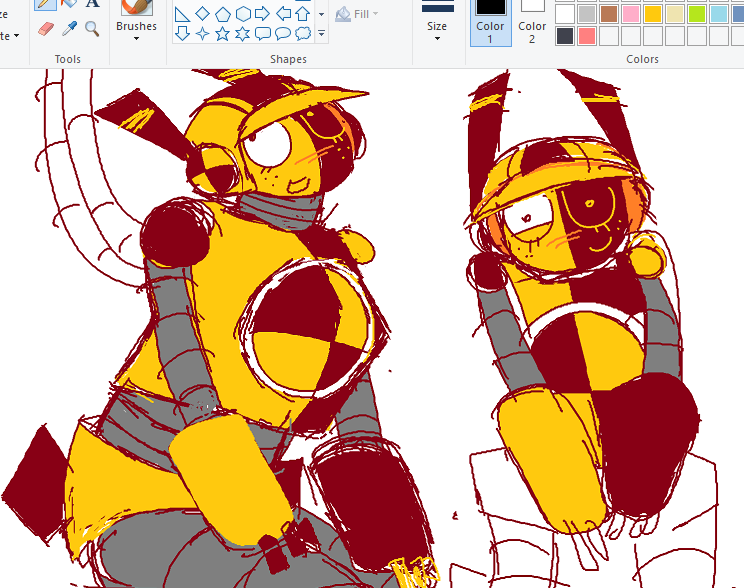This screenshot has height=588, width=744.
Task: Select the Text tool
Action: coord(93,4)
